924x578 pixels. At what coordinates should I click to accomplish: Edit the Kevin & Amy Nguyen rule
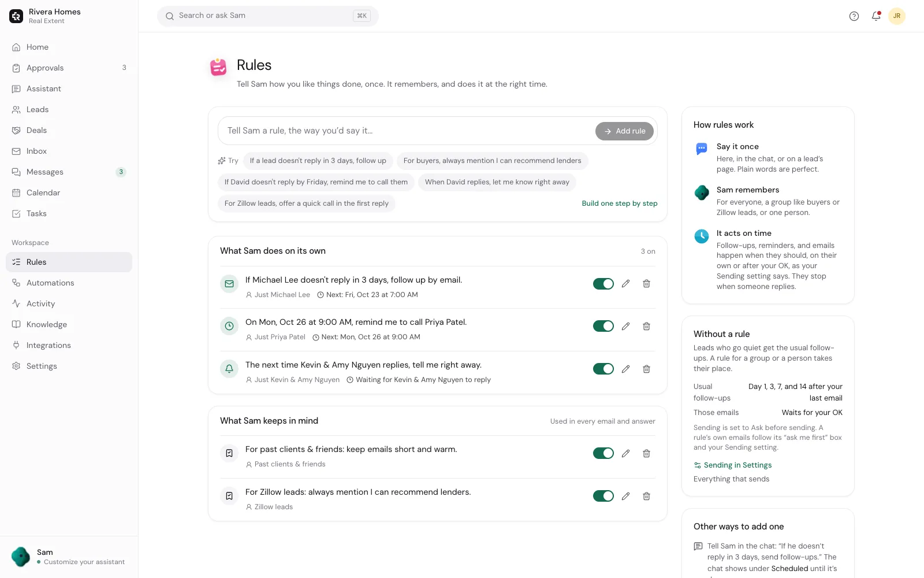coord(625,369)
